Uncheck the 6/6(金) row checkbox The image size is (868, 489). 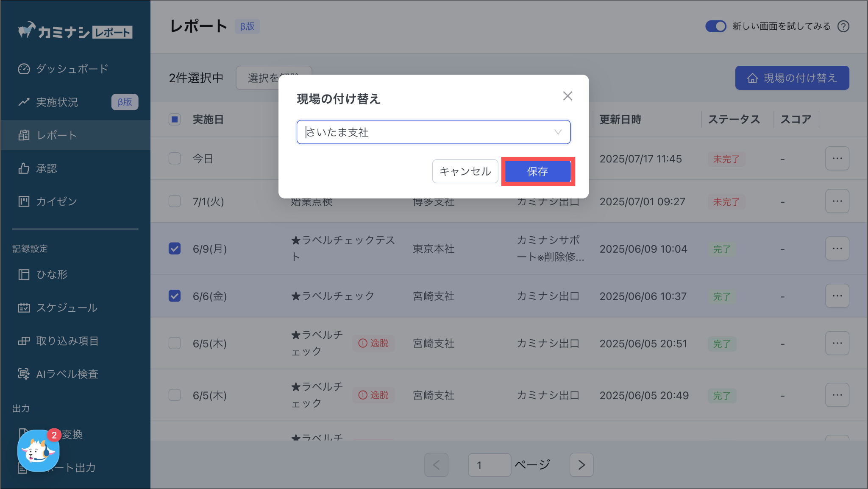coord(175,296)
